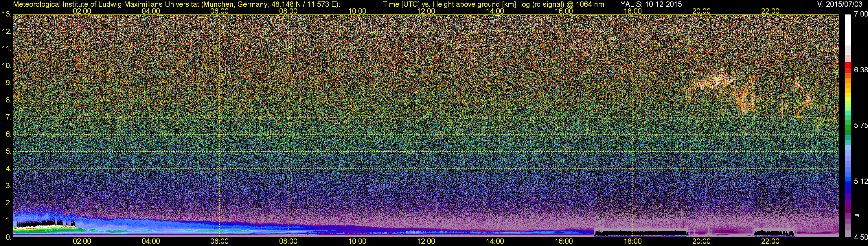Click the 02:00 label on the top time axis
Viewport: 868px width, 246px height.
tap(82, 11)
